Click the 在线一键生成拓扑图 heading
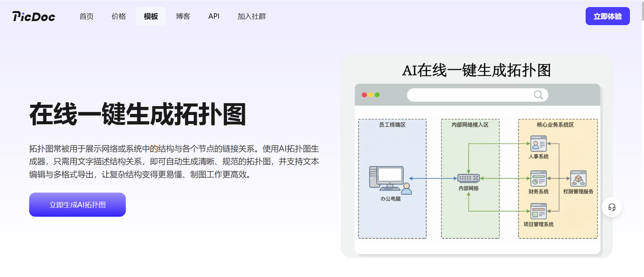The width and height of the screenshot is (644, 277). [138, 114]
